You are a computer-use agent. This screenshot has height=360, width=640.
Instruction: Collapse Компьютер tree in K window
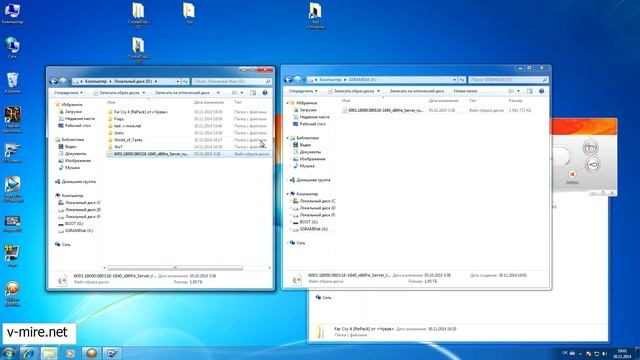pyautogui.click(x=288, y=194)
